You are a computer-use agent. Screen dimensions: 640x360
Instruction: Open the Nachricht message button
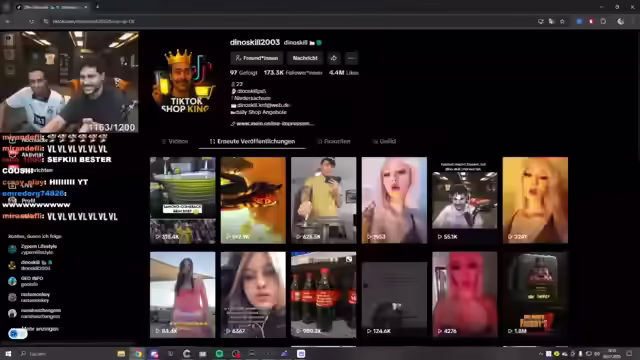(305, 58)
